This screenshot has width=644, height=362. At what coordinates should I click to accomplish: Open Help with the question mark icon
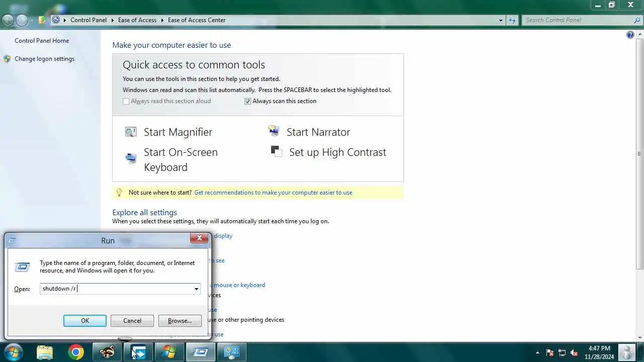(x=630, y=35)
